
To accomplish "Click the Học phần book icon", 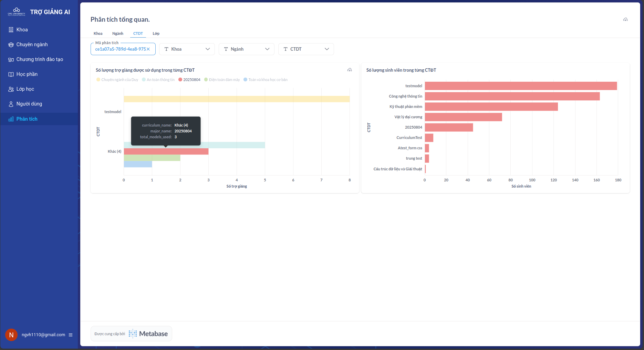I will pos(11,74).
